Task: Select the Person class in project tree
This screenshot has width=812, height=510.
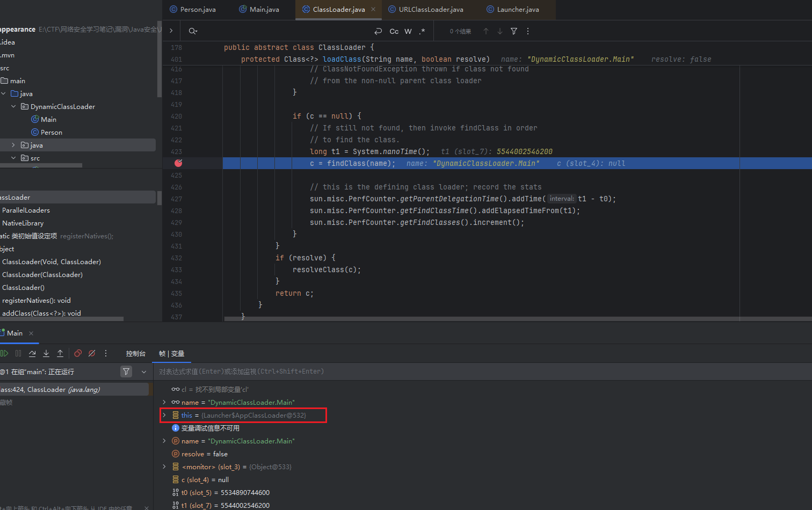Action: [51, 132]
